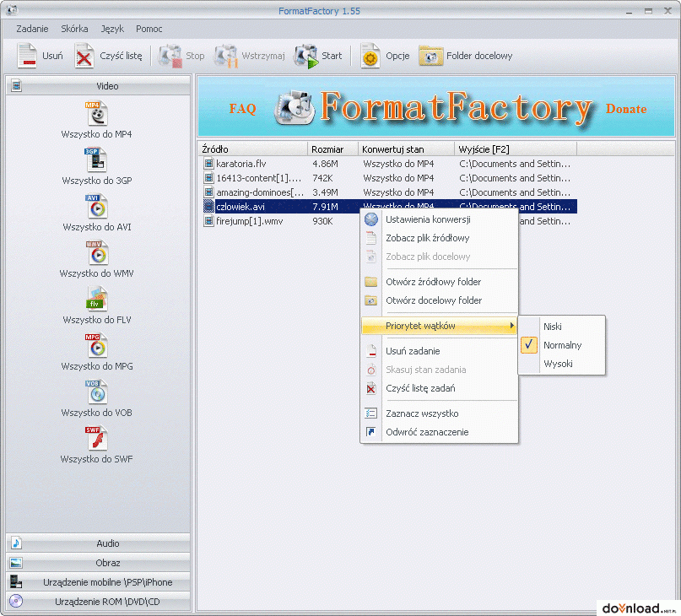The width and height of the screenshot is (681, 616).
Task: Click the FormatFactory logo in the banner
Action: point(294,108)
